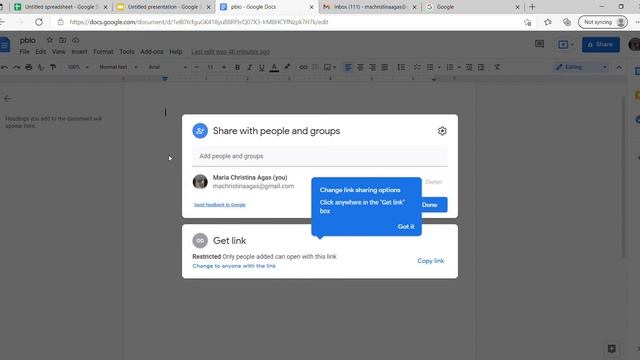This screenshot has height=360, width=640.
Task: Open the 100% zoom dropdown
Action: (x=78, y=67)
